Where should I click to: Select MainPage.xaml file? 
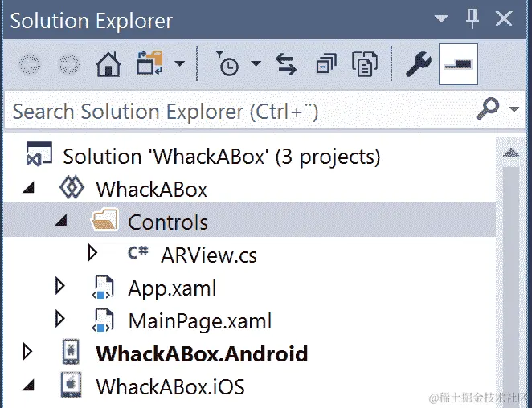[200, 321]
